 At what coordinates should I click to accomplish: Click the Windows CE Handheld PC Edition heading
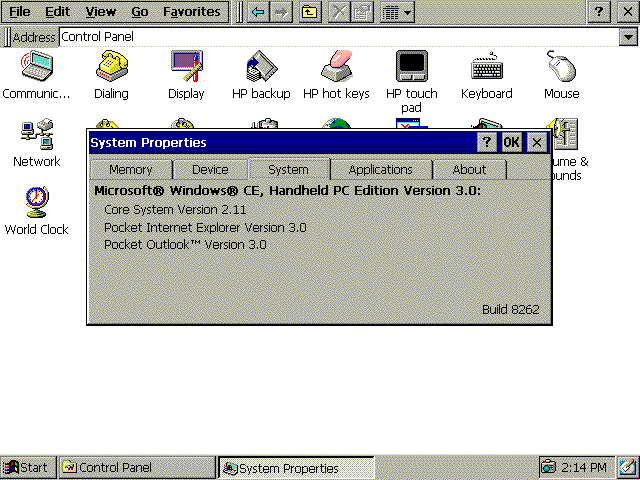[288, 191]
